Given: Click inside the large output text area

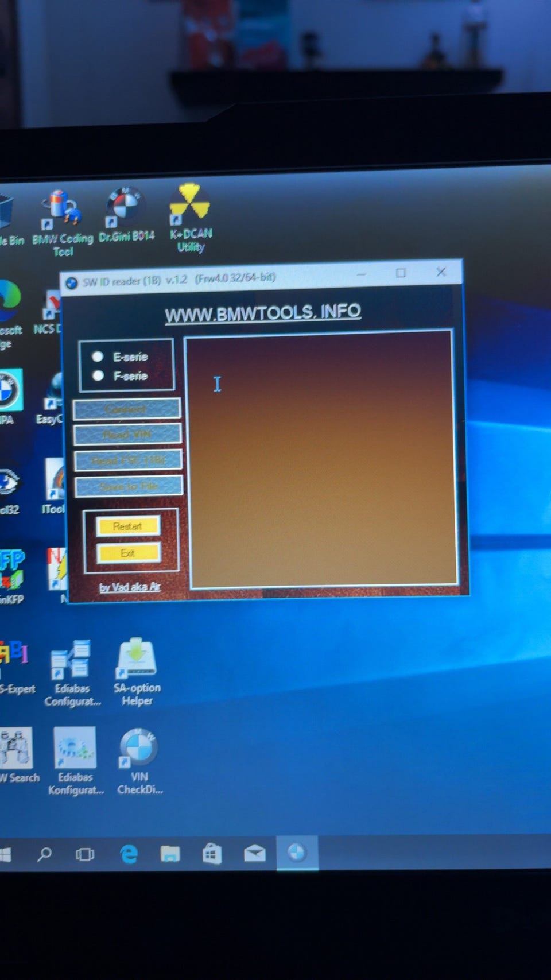Looking at the screenshot, I should tap(321, 459).
